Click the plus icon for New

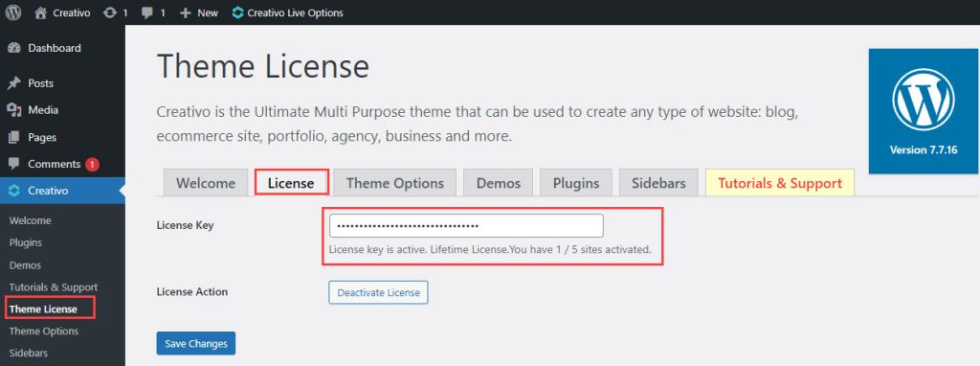(x=185, y=12)
